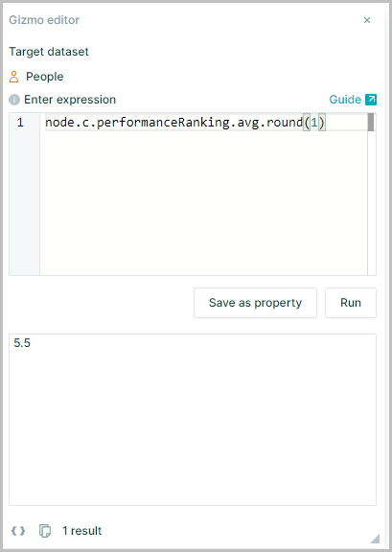
Task: Place cursor on performanceRanking in the expression
Action: [x=163, y=123]
